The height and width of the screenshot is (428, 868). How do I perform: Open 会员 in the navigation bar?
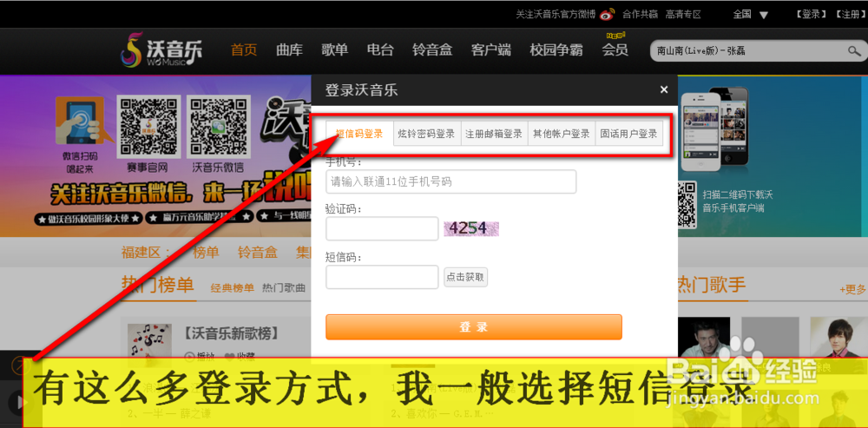coord(615,50)
